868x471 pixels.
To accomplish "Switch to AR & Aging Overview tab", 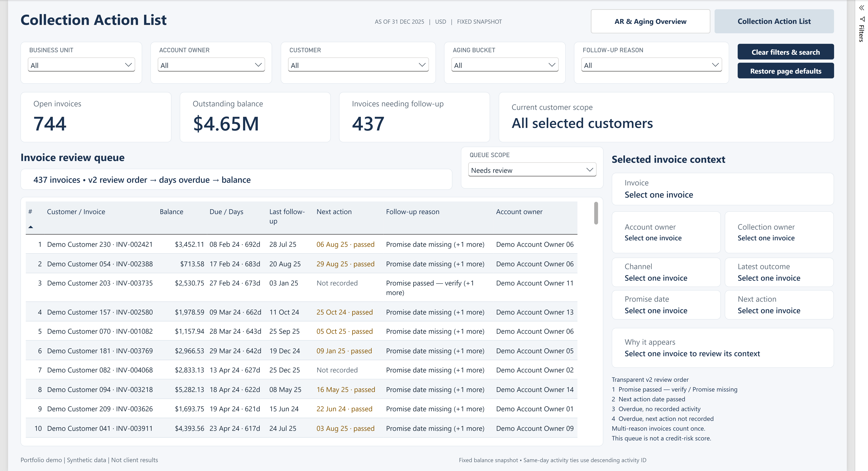I will [650, 21].
